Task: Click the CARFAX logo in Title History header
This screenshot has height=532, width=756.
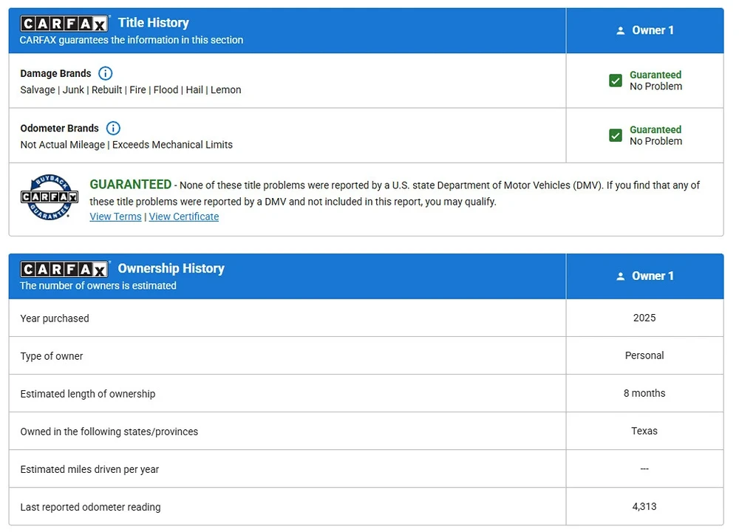Action: tap(64, 23)
